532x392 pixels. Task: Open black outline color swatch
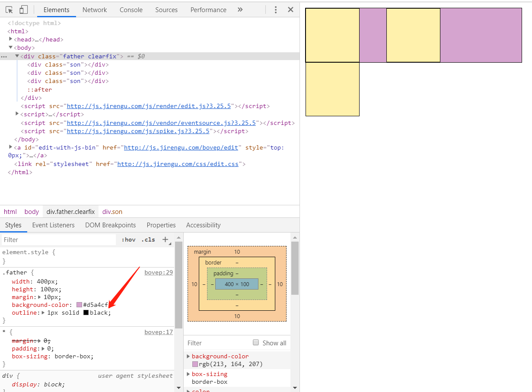86,312
